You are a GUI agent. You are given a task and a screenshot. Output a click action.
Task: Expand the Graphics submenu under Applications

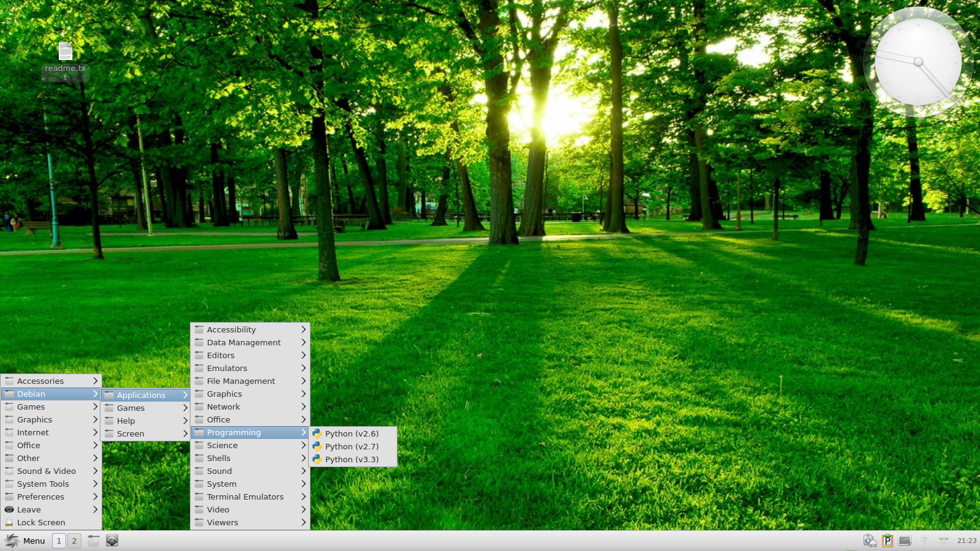(x=224, y=394)
